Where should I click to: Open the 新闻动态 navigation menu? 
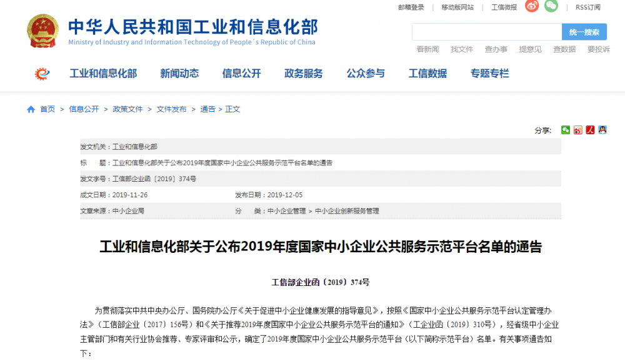point(179,74)
